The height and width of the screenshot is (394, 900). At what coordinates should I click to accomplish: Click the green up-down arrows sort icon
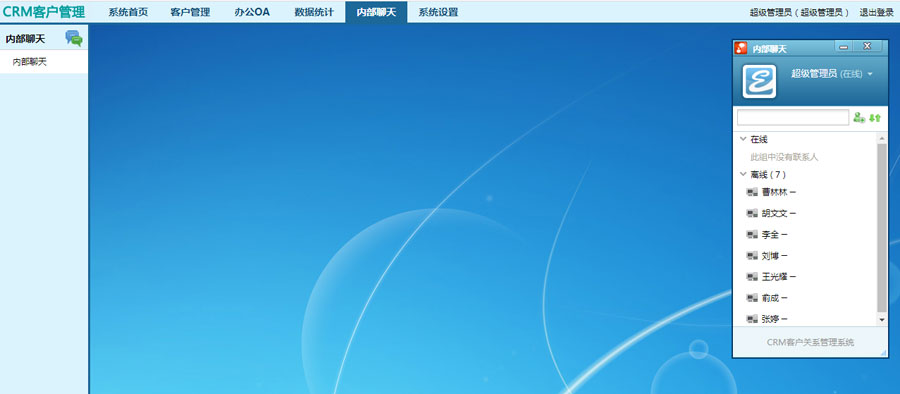875,117
